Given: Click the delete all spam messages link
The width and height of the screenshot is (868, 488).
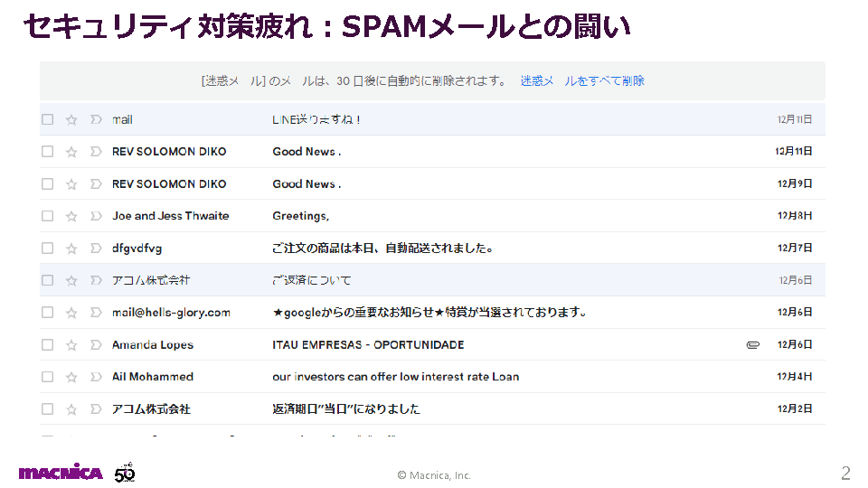Looking at the screenshot, I should (581, 80).
